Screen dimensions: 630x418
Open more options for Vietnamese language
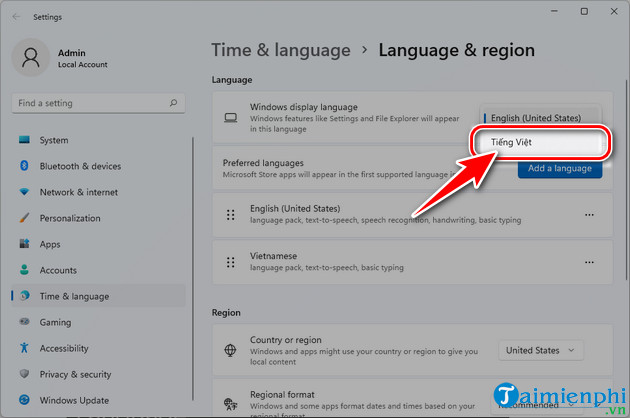[589, 261]
